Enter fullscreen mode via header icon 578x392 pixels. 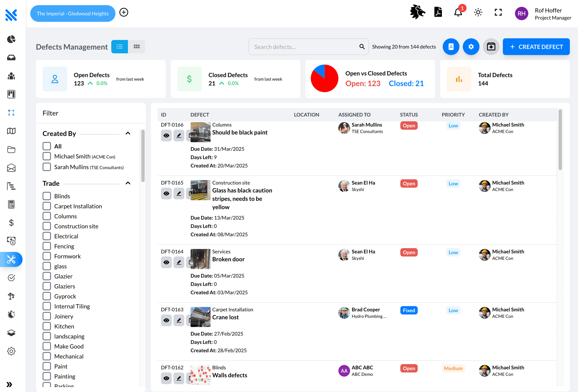498,13
